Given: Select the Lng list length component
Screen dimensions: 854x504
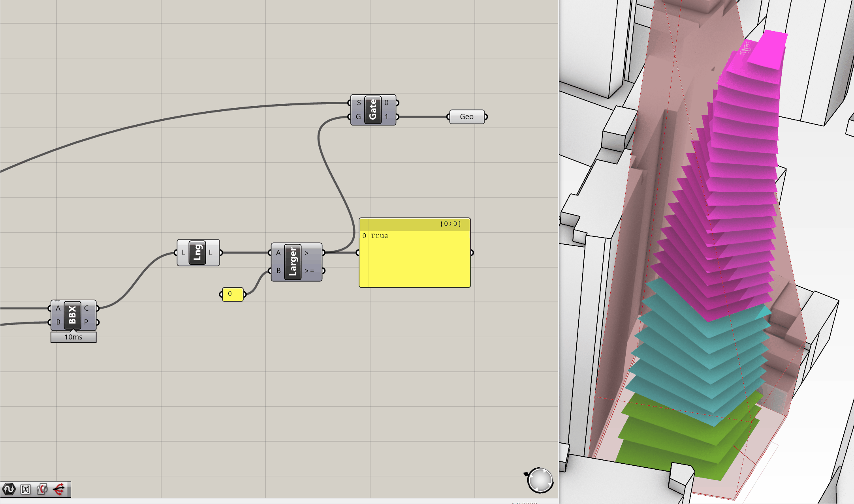Looking at the screenshot, I should [198, 253].
